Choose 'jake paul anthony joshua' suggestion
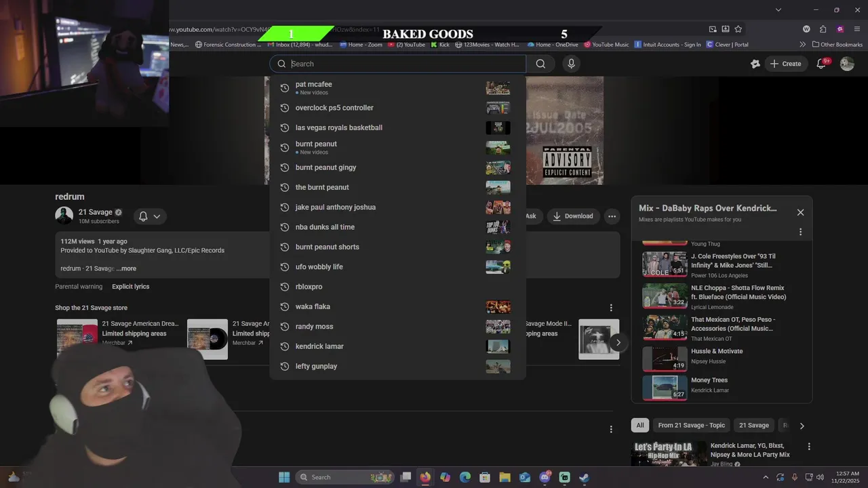 (x=397, y=207)
